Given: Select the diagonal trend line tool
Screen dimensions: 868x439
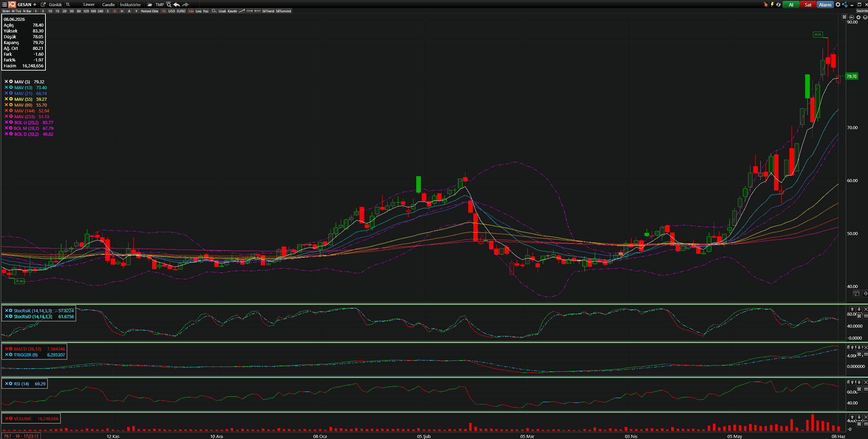Looking at the screenshot, I should 242,11.
